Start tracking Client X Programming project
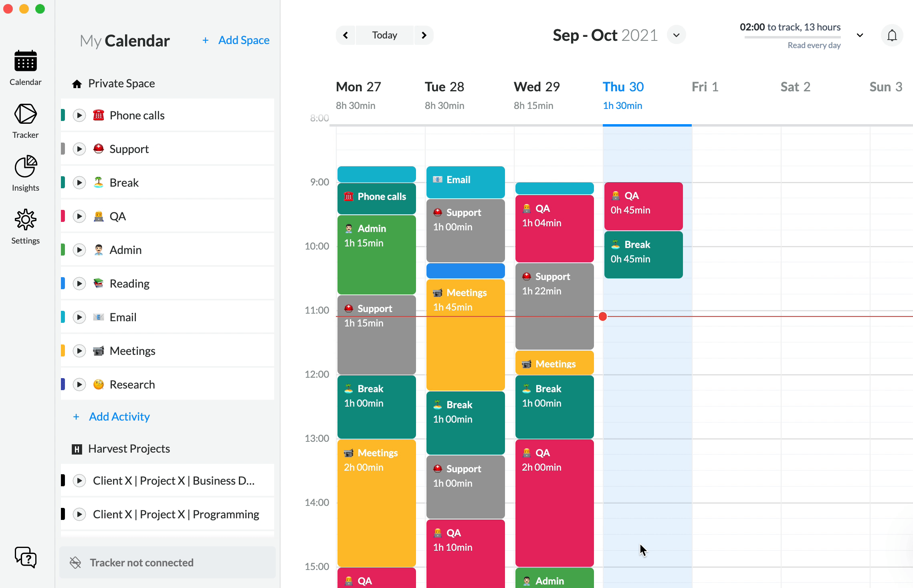 tap(79, 514)
